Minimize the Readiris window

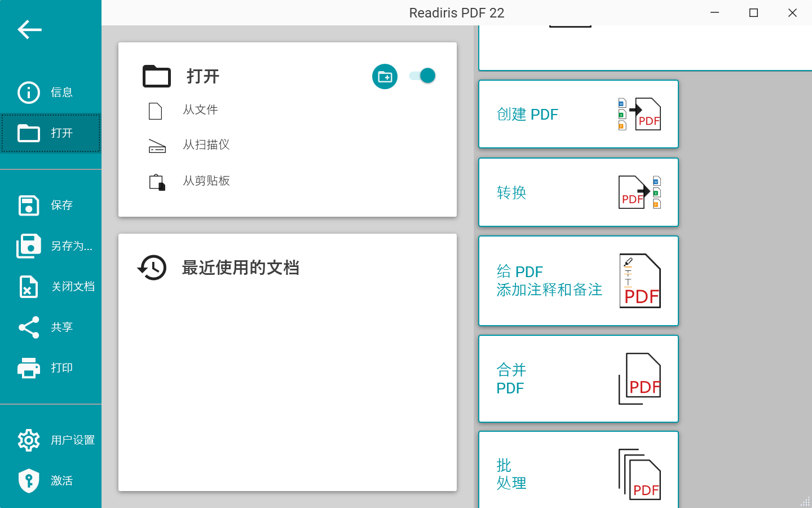click(714, 12)
